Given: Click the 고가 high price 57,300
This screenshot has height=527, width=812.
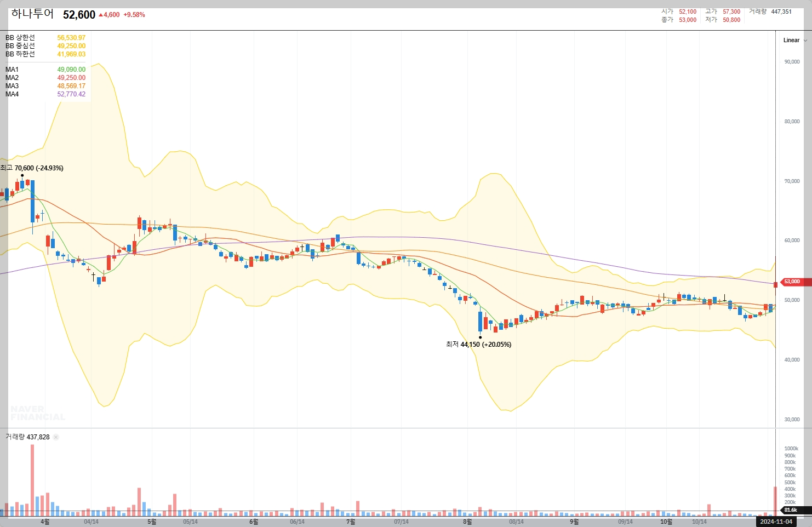Looking at the screenshot, I should click(x=731, y=12).
